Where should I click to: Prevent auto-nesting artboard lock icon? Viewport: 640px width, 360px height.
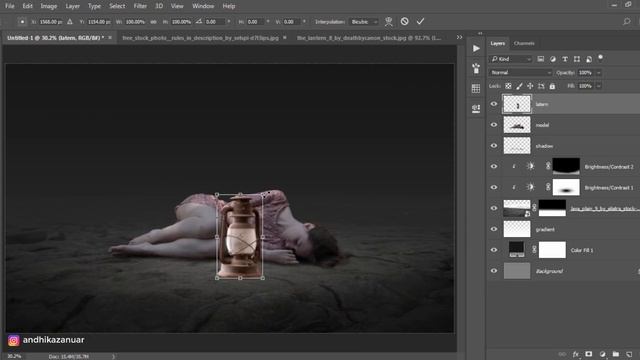tap(541, 86)
